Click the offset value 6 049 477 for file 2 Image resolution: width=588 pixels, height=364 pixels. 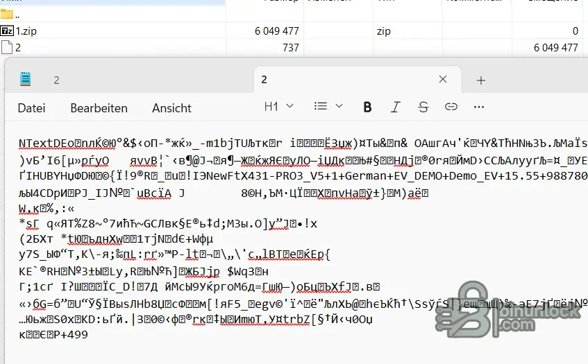(x=556, y=48)
